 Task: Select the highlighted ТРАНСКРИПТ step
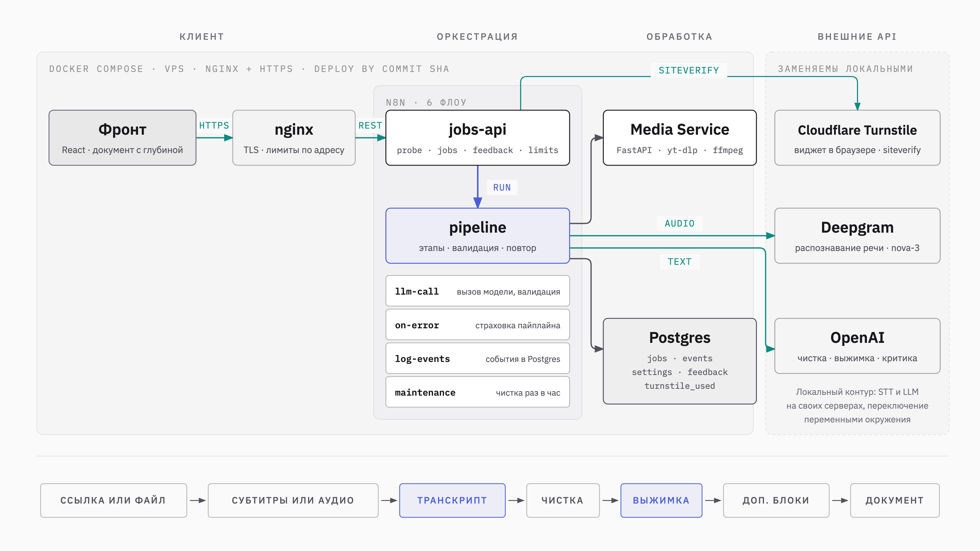coord(452,500)
